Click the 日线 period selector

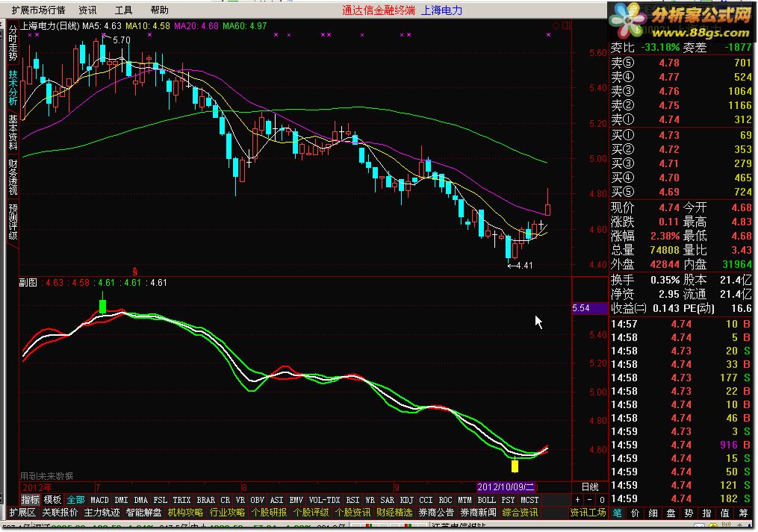[x=590, y=487]
